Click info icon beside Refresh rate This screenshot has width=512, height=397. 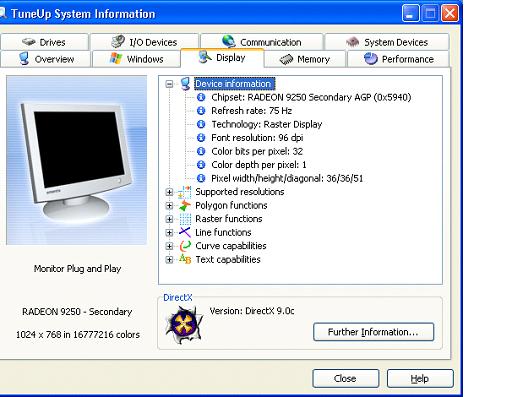(x=201, y=110)
